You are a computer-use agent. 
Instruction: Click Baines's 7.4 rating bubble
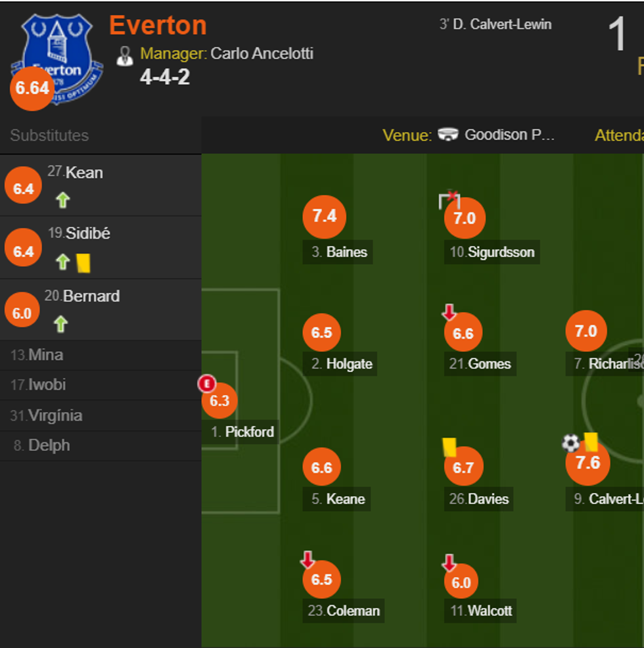(x=324, y=217)
